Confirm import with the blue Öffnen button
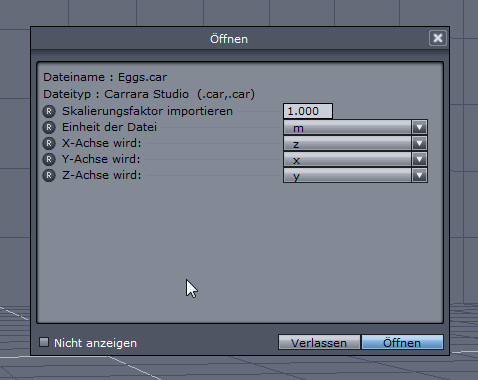This screenshot has height=380, width=478. click(402, 342)
